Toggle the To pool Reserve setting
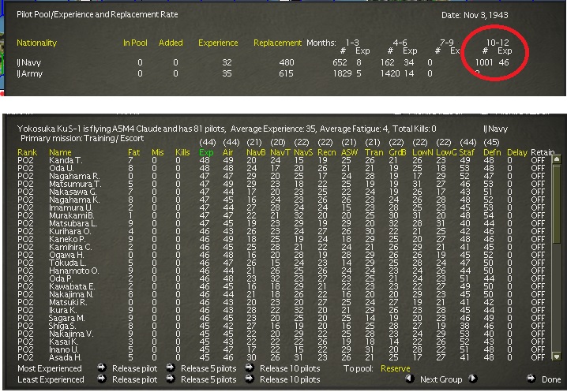567x392 pixels. (395, 368)
